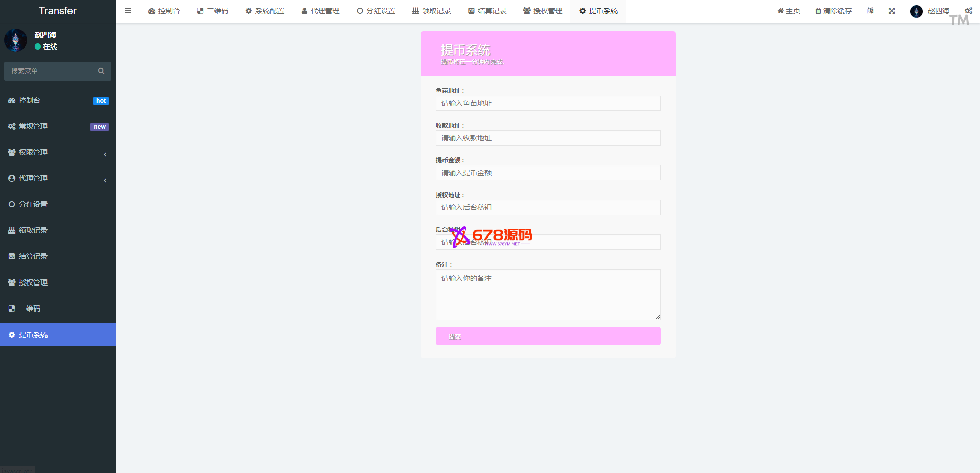This screenshot has height=473, width=980.
Task: Expand the 权限管理 sidebar submenu
Action: (x=58, y=152)
